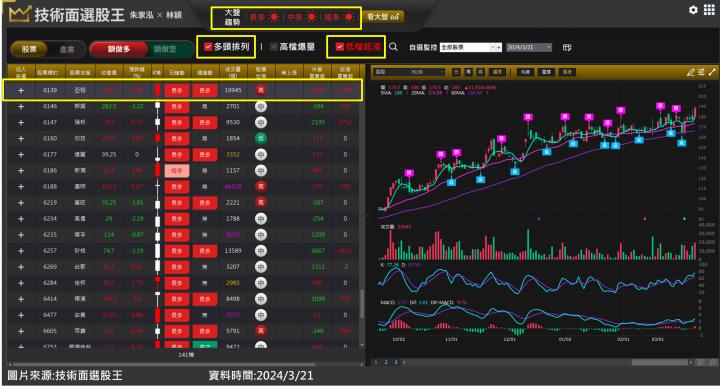This screenshot has width=720, height=389.
Task: Select the red 鎖做多 long toggle
Action: click(118, 49)
